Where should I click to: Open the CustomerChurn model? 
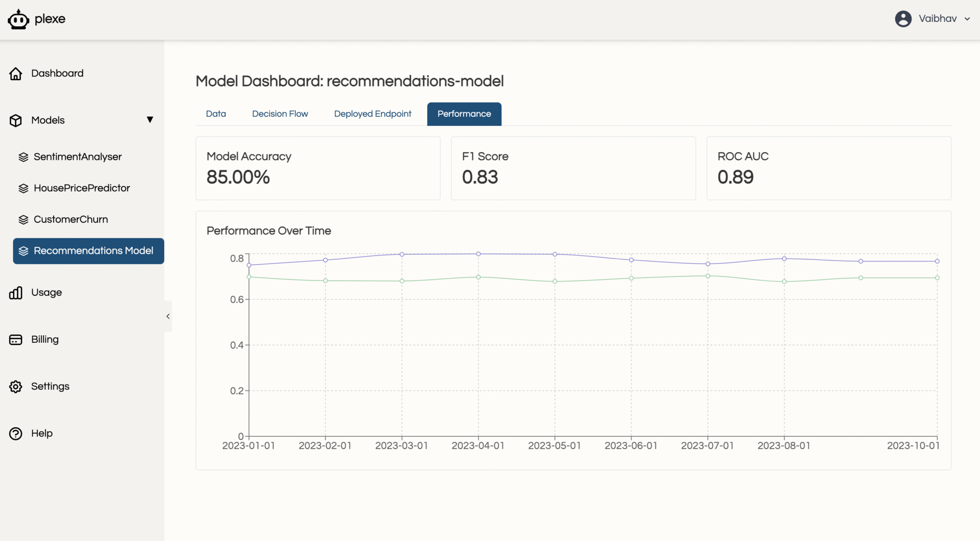[x=71, y=219]
